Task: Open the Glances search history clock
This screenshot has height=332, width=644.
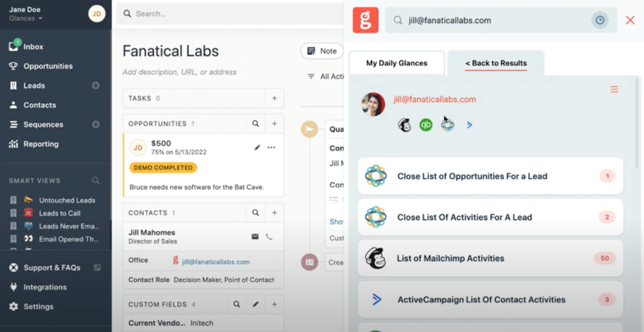Action: tap(600, 20)
